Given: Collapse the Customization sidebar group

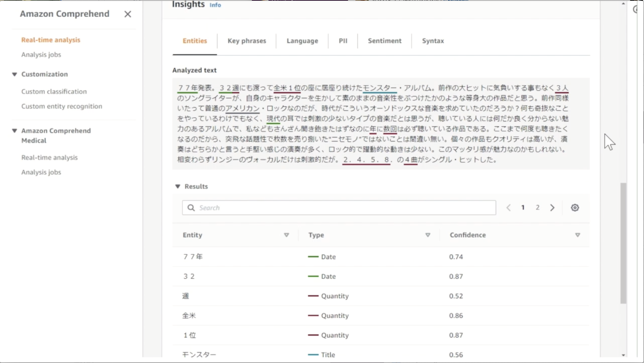Looking at the screenshot, I should click(14, 74).
